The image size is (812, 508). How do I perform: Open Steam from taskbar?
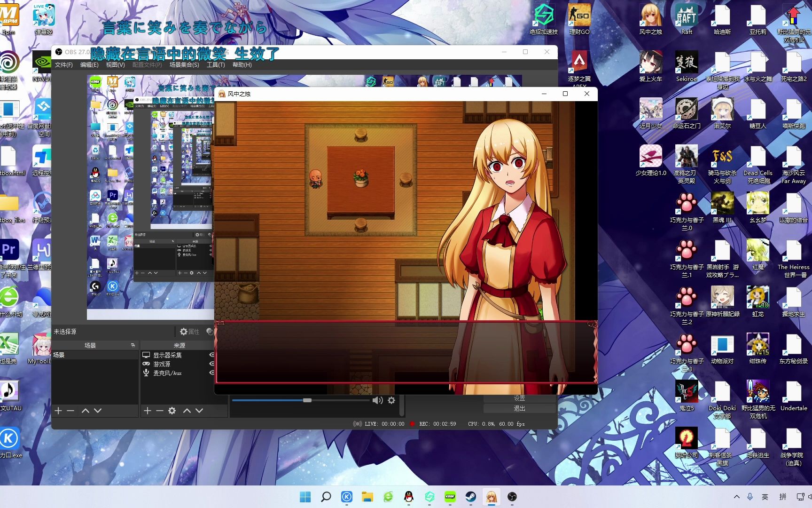point(470,497)
